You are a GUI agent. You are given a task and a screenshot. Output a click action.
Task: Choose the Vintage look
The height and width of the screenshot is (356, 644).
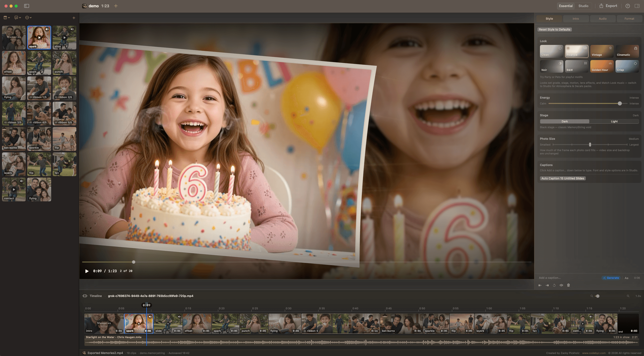coord(602,51)
